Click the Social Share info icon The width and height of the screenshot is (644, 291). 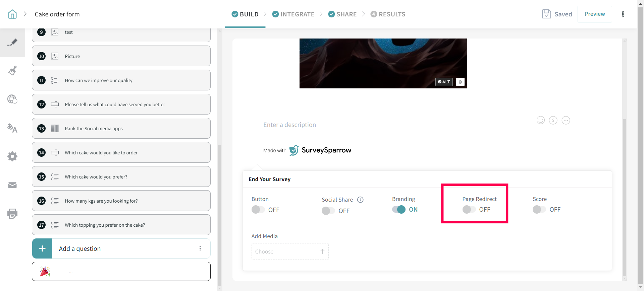(x=360, y=200)
